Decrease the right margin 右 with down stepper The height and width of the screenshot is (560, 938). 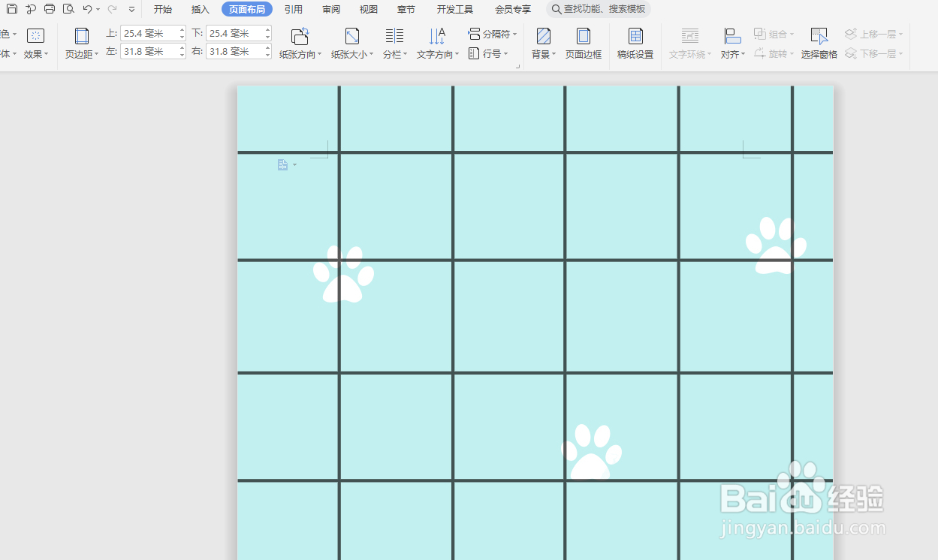[268, 55]
